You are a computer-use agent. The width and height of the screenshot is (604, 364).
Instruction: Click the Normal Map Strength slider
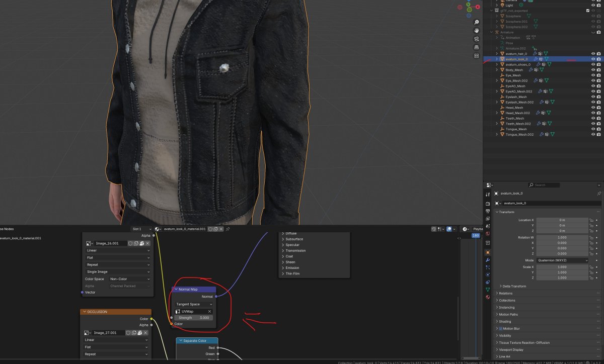(x=194, y=318)
